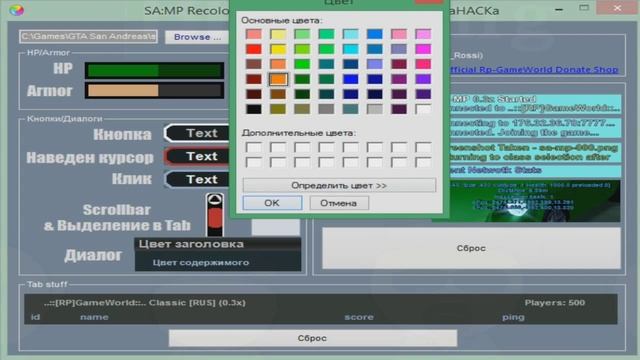This screenshot has width=640, height=360.
Task: Confirm color with OK button
Action: (272, 203)
